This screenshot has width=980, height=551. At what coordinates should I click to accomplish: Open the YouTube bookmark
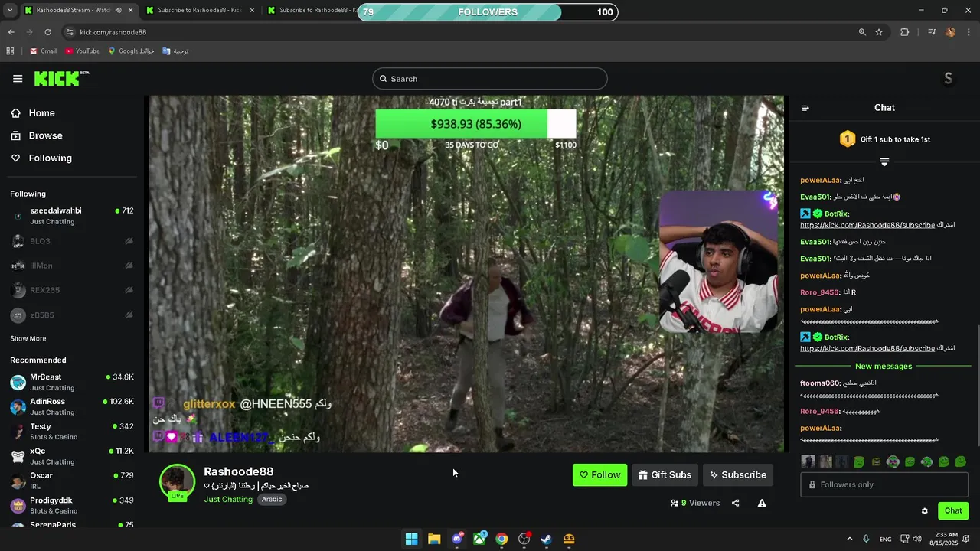tap(82, 51)
